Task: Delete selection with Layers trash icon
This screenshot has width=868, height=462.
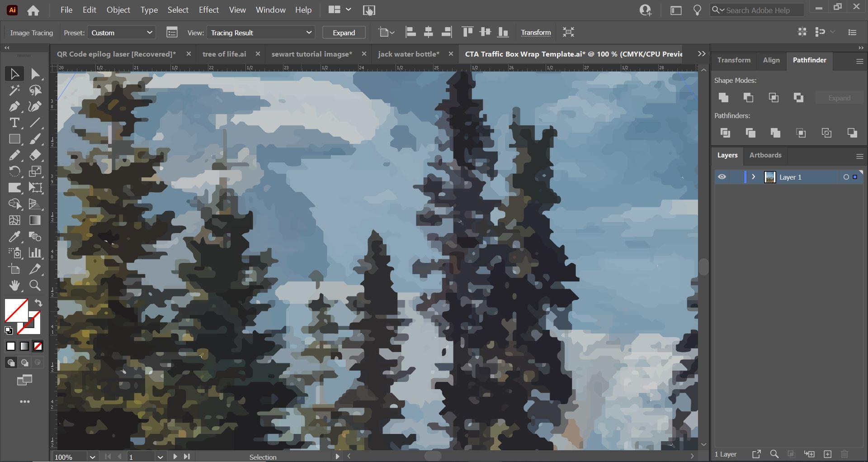Action: 844,454
